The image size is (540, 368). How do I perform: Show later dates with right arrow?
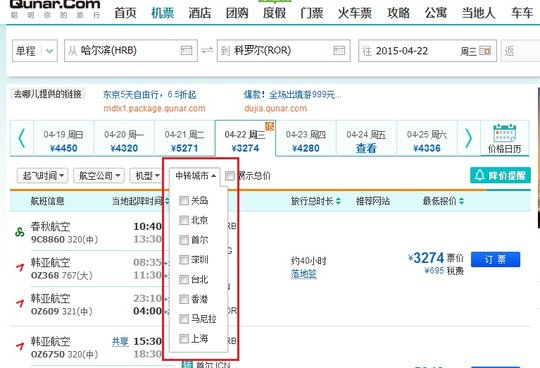(469, 138)
